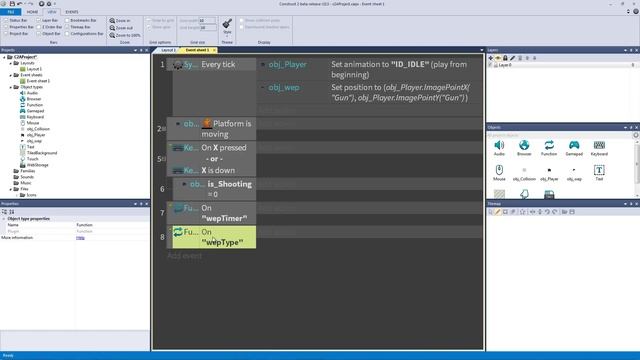
Task: Click the Zoom in magnifier icon
Action: coord(112,20)
